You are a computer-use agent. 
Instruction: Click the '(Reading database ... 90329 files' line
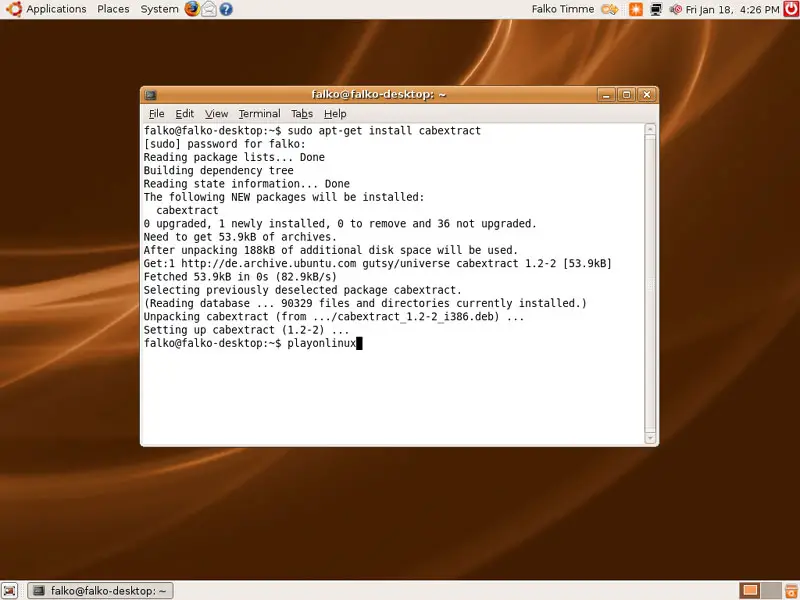[365, 303]
